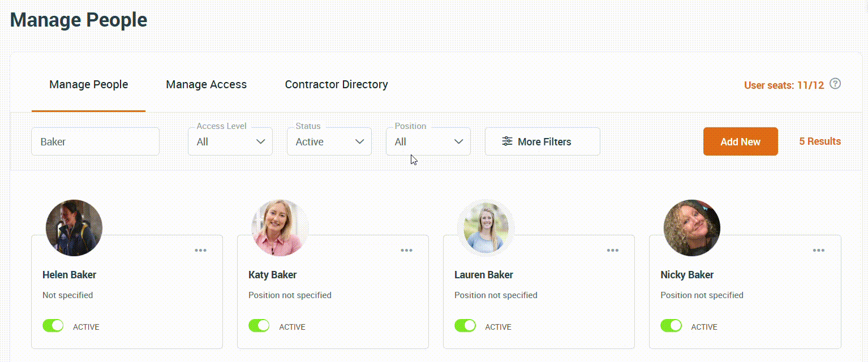Screen dimensions: 868x362
Task: Deactivate Helen Baker using the active toggle
Action: 53,326
